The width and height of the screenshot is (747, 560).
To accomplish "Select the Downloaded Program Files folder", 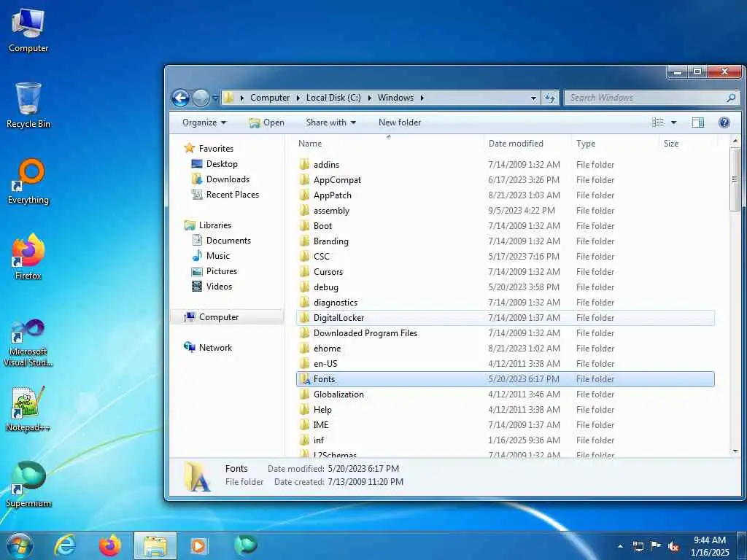I will (506, 332).
